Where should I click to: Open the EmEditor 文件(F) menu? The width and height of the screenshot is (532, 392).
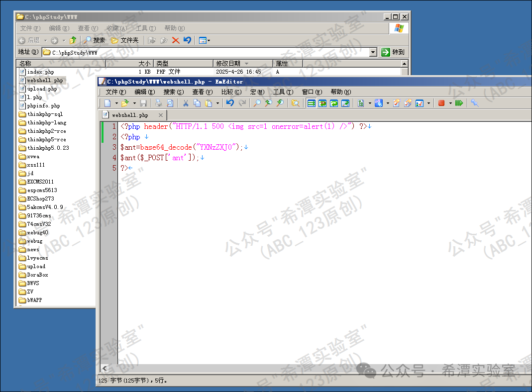coord(115,92)
